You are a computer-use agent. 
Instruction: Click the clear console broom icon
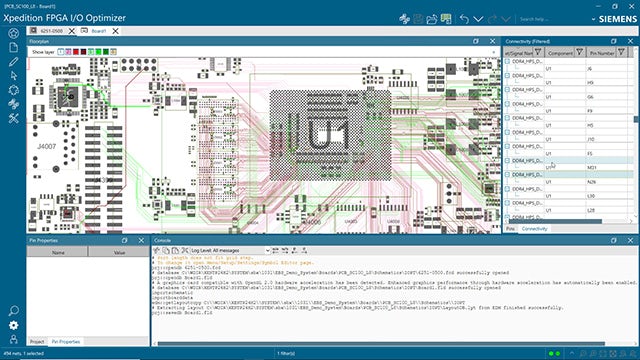tap(156, 250)
